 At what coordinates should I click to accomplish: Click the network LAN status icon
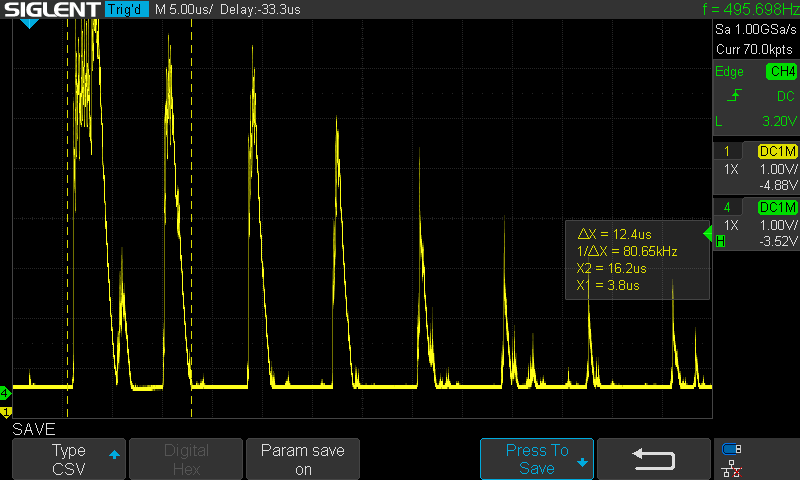point(732,468)
